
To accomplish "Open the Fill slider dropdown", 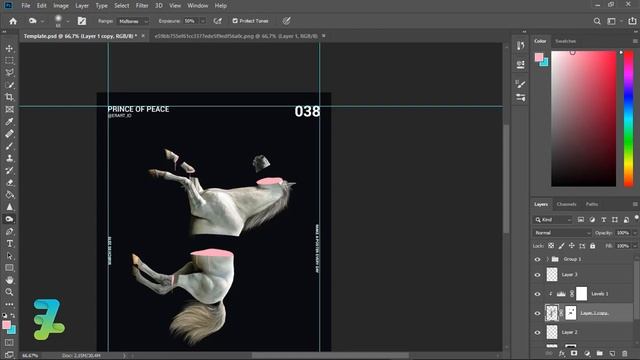I will (635, 246).
